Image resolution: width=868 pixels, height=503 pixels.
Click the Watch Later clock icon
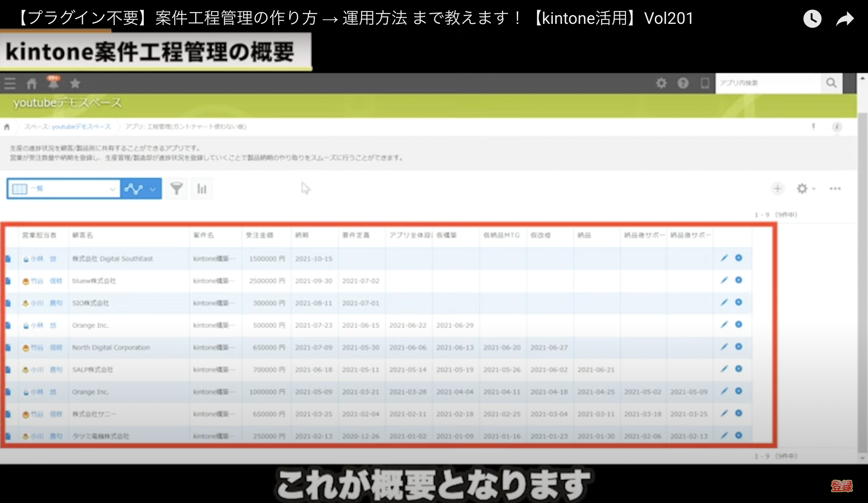point(812,19)
